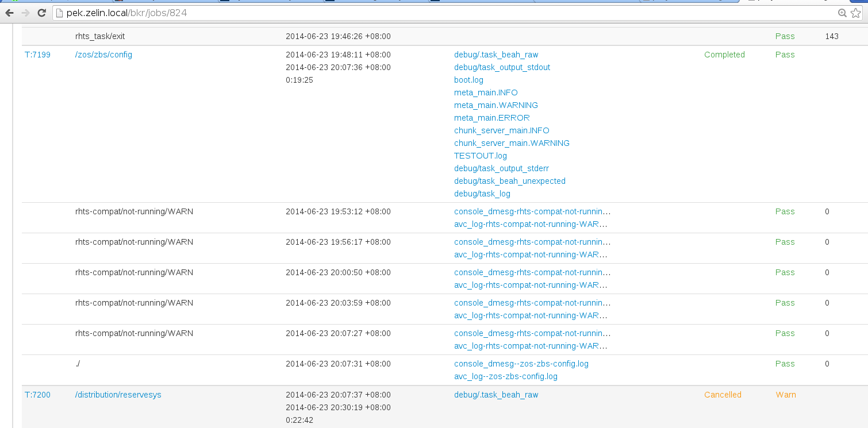Click the score value 143
This screenshot has width=868, height=428.
click(832, 36)
